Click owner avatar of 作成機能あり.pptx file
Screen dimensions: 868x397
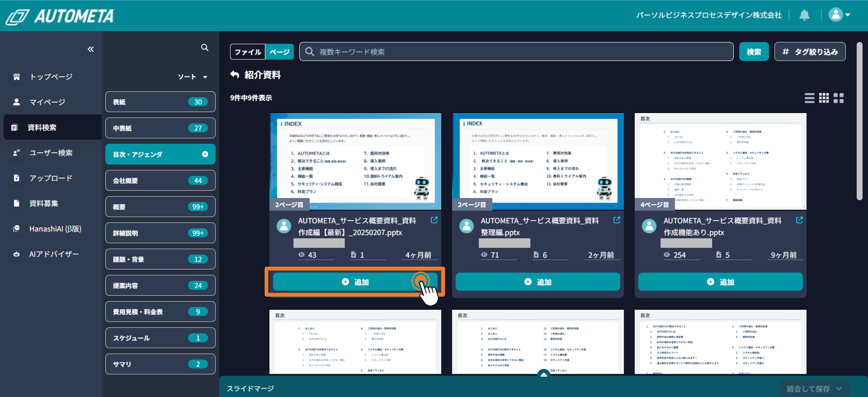coord(649,226)
